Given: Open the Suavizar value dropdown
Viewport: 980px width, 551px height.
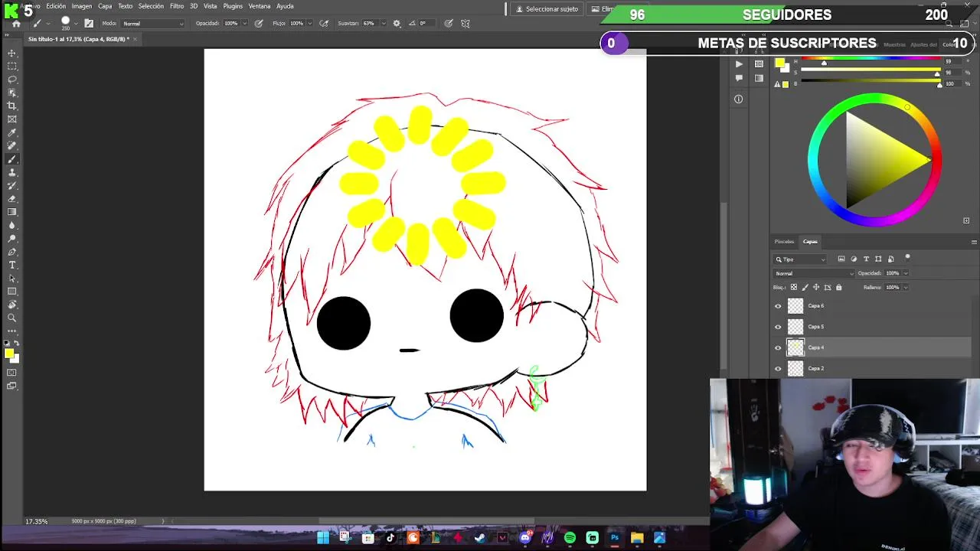Looking at the screenshot, I should click(383, 23).
